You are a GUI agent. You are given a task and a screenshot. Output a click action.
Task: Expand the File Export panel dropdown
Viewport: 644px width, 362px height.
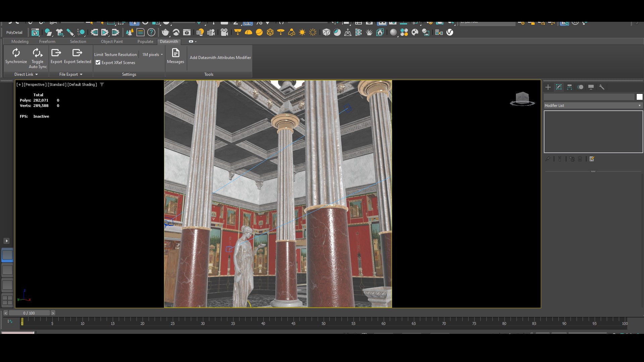tap(71, 74)
